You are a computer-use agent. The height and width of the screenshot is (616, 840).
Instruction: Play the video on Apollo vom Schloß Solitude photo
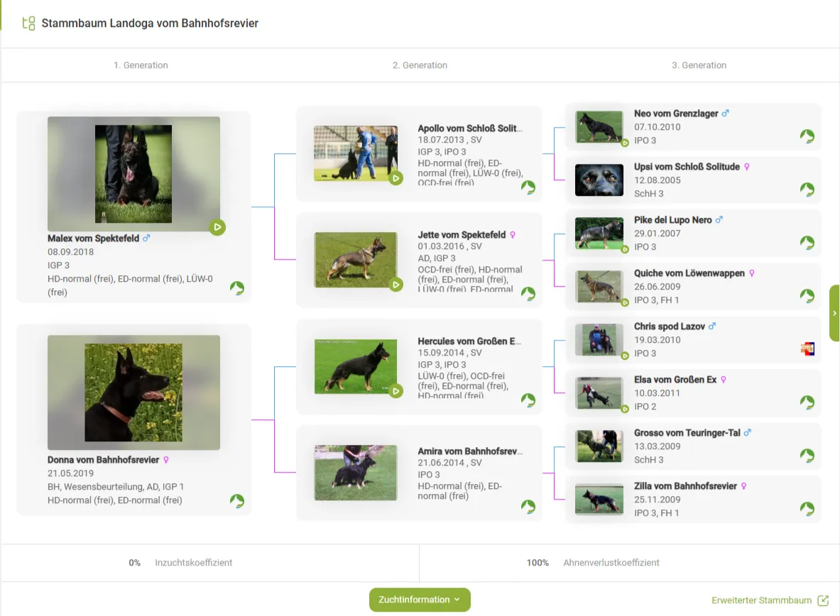(396, 178)
